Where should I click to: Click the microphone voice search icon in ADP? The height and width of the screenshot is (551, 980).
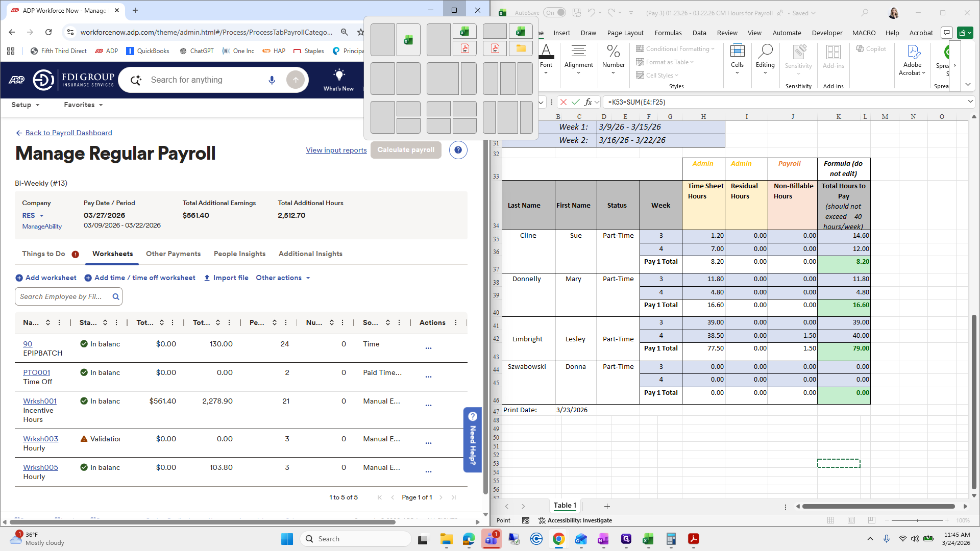(x=272, y=80)
